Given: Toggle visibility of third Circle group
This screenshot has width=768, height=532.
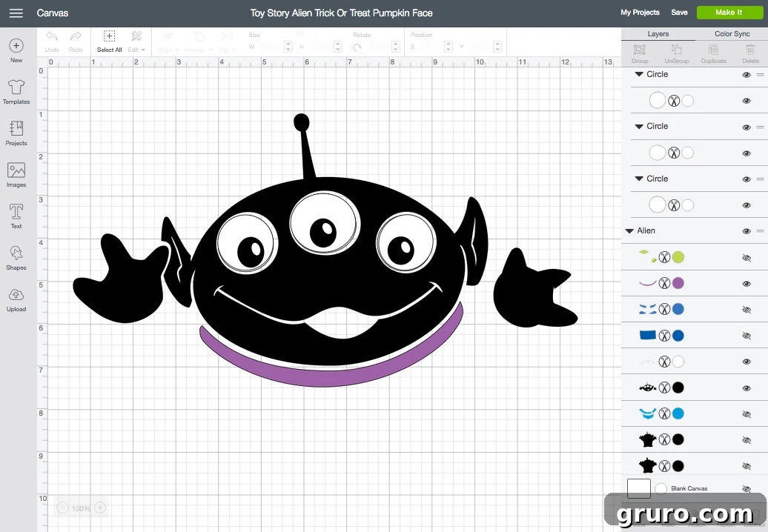Looking at the screenshot, I should click(747, 179).
